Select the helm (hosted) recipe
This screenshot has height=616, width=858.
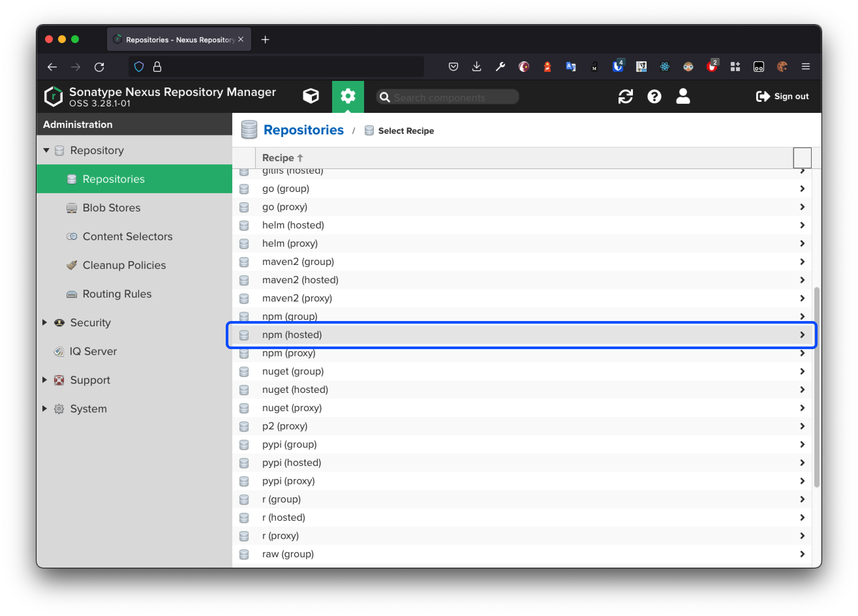coord(522,225)
